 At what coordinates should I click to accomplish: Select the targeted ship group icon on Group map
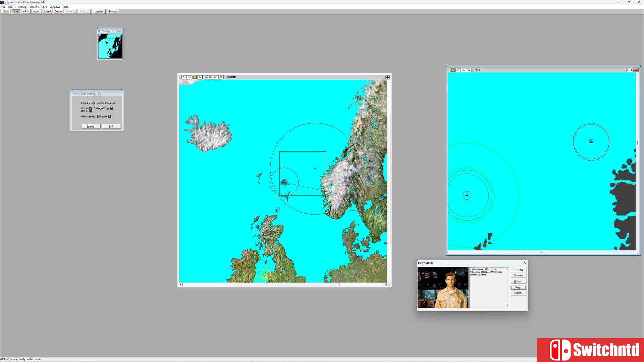click(284, 182)
